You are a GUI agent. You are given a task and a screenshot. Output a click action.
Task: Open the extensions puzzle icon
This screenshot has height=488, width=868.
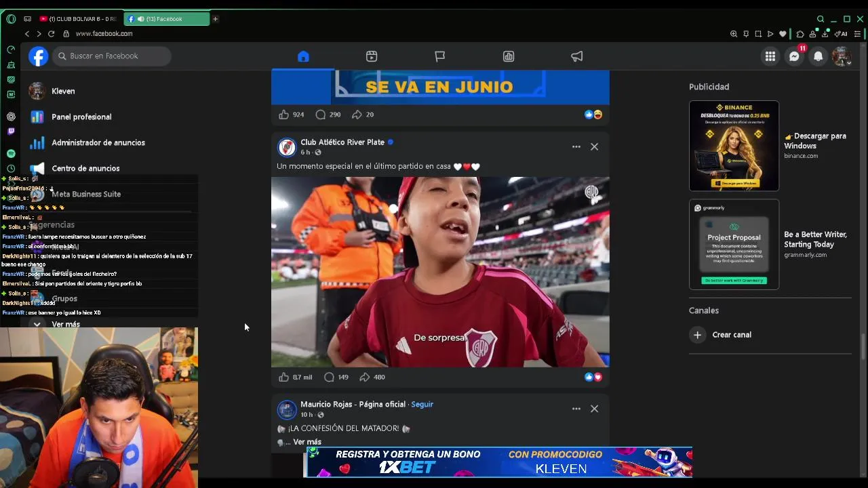tap(800, 34)
